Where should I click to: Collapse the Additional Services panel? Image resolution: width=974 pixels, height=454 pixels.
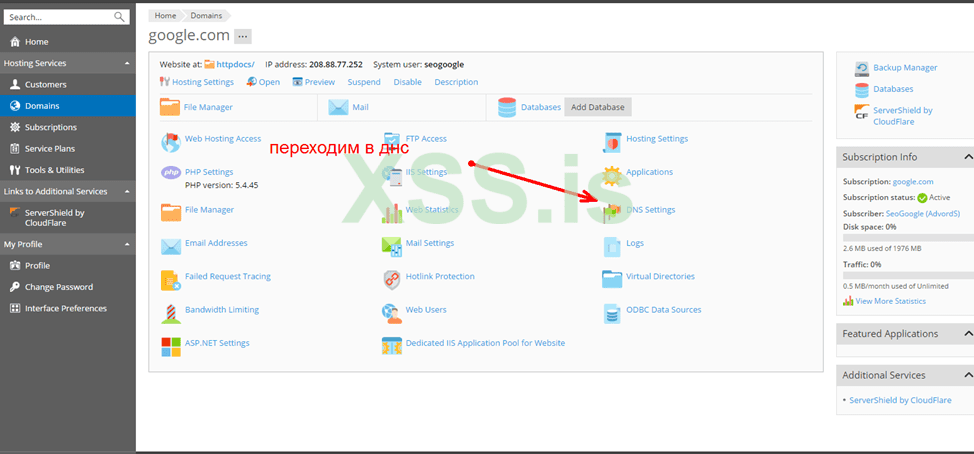pos(967,375)
